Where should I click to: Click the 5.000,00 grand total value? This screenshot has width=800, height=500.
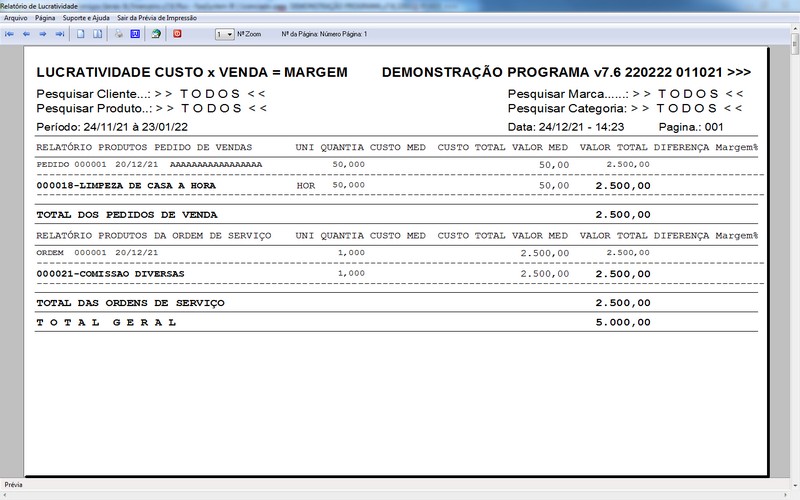tap(623, 322)
